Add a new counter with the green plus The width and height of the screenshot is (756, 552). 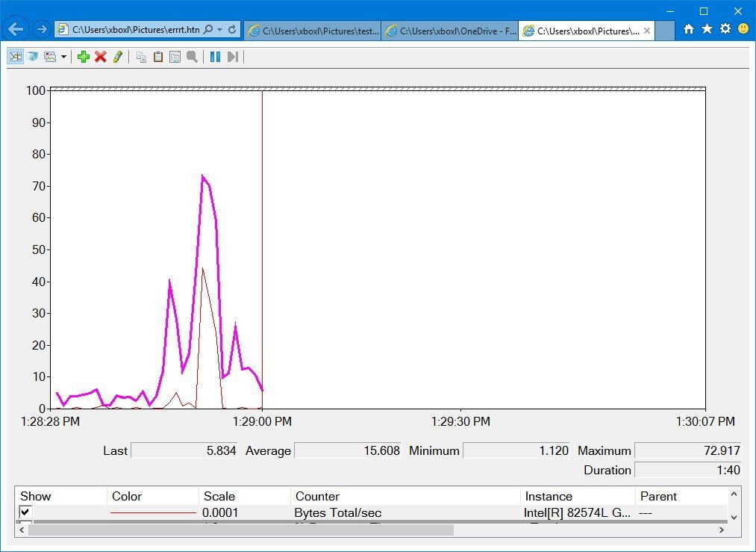pos(84,56)
